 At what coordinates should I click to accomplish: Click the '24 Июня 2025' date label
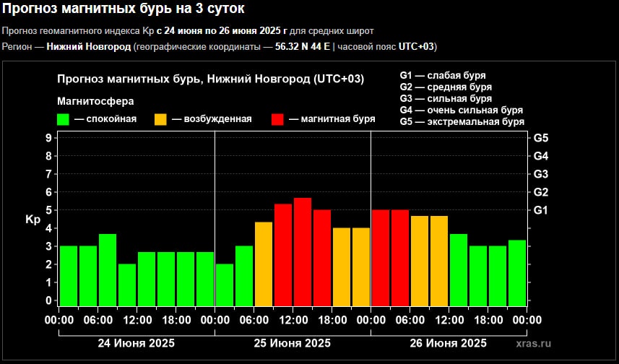pos(137,343)
